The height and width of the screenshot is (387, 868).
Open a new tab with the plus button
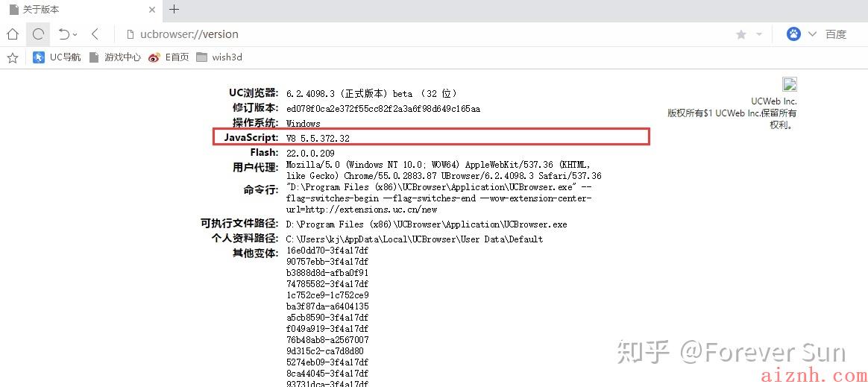(x=174, y=10)
